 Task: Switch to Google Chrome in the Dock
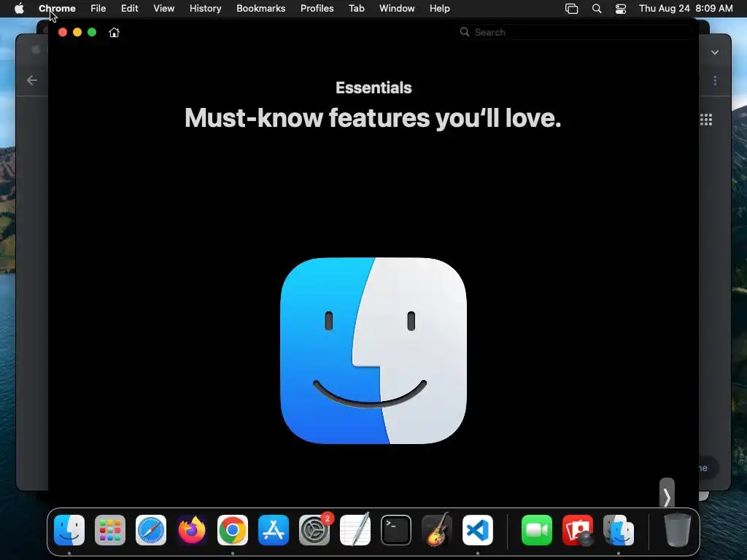click(233, 530)
